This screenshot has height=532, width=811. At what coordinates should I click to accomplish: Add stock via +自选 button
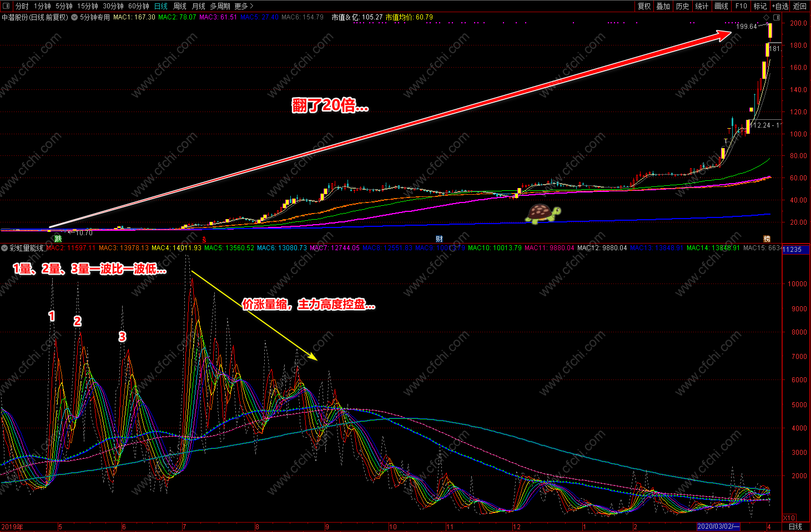780,6
